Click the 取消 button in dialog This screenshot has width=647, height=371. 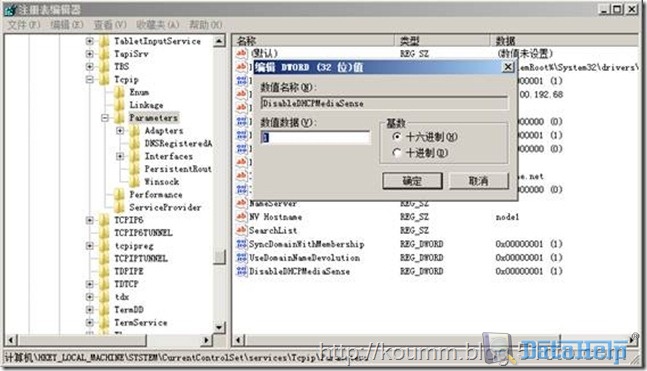(479, 181)
